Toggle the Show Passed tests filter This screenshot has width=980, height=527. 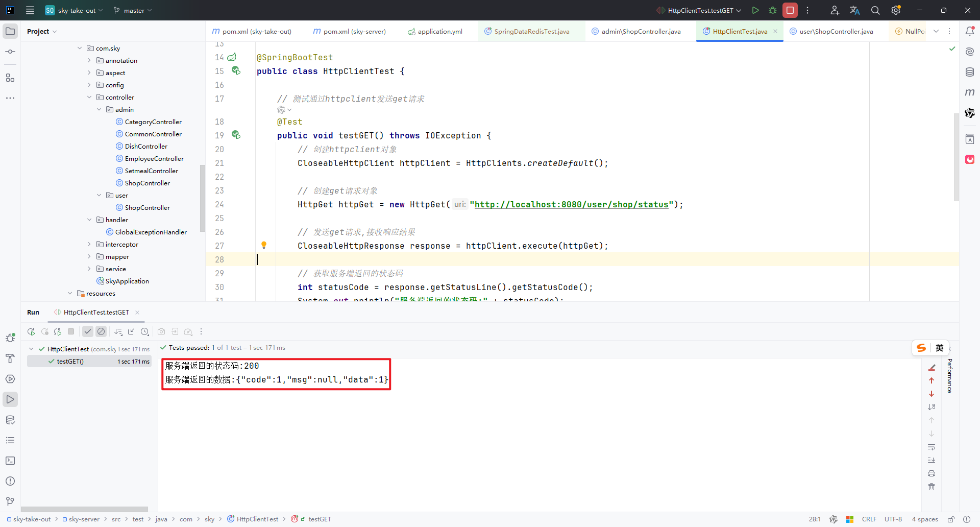click(87, 331)
